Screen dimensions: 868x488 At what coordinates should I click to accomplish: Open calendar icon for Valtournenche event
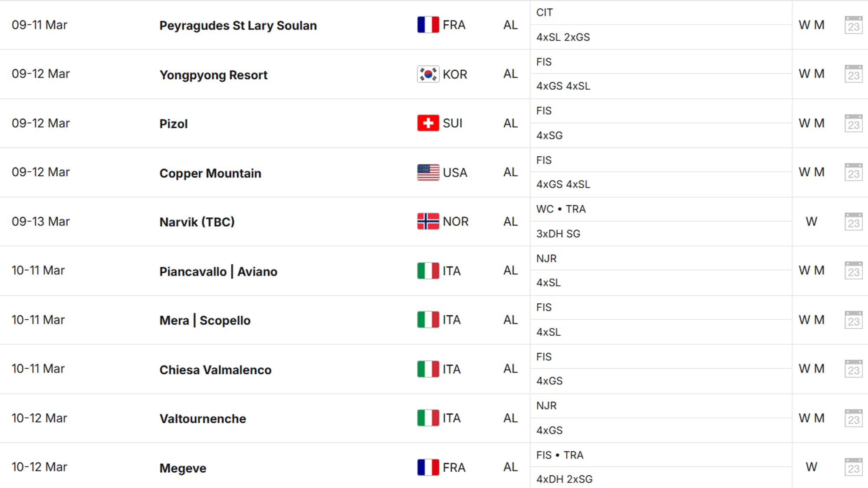coord(853,419)
